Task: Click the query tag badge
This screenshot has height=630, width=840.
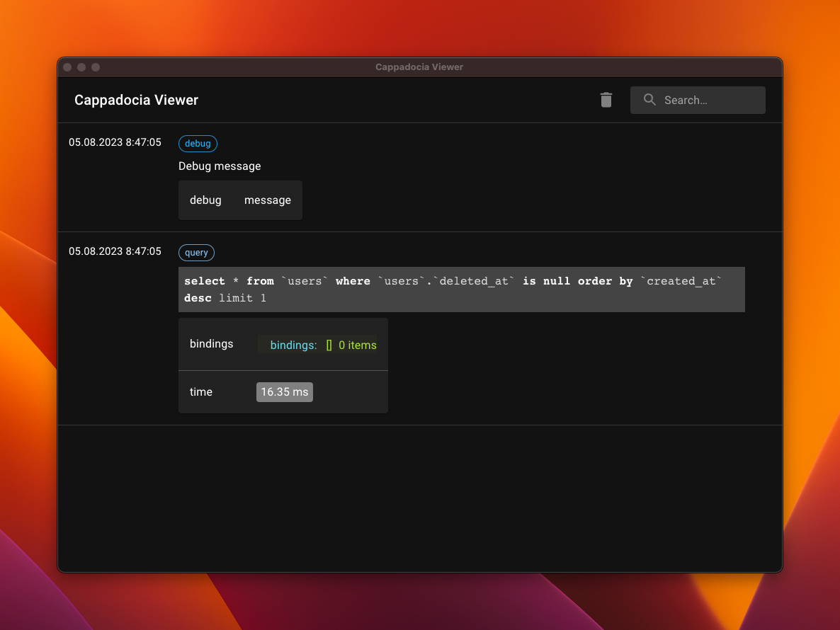Action: 196,253
